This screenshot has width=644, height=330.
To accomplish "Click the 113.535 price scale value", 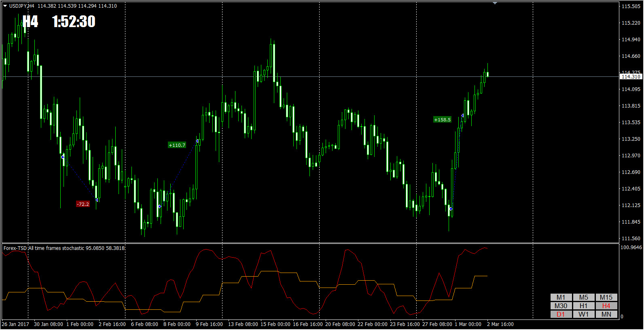I will coord(631,123).
